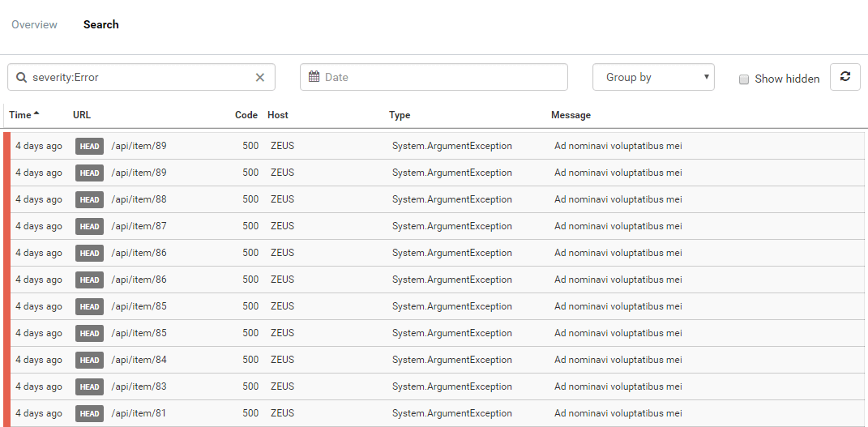Enable the Show hidden checkbox
The width and height of the screenshot is (868, 427).
(744, 79)
